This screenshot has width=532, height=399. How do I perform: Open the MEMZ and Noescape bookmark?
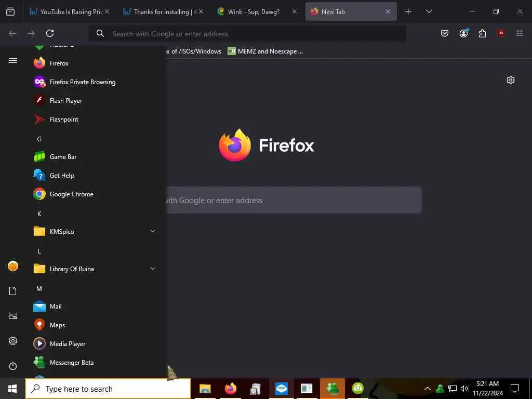pyautogui.click(x=265, y=51)
